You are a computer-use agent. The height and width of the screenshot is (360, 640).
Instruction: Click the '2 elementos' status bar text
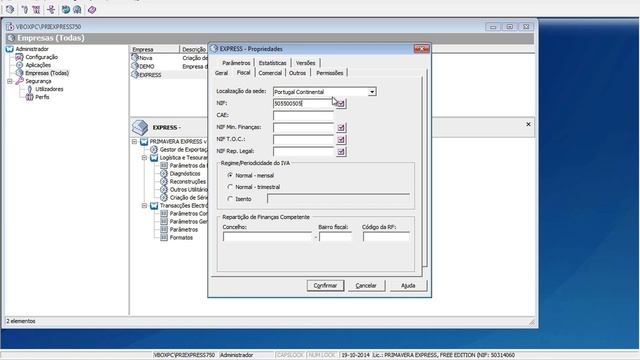21,321
